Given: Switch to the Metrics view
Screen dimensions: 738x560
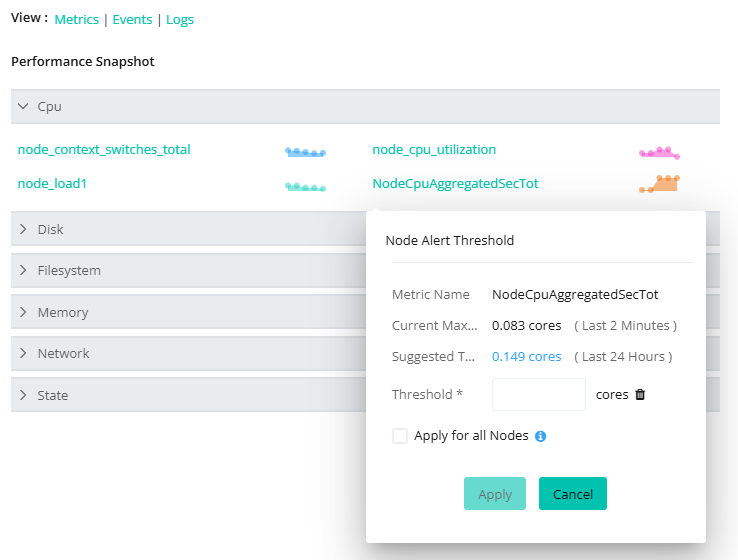Looking at the screenshot, I should 76,20.
